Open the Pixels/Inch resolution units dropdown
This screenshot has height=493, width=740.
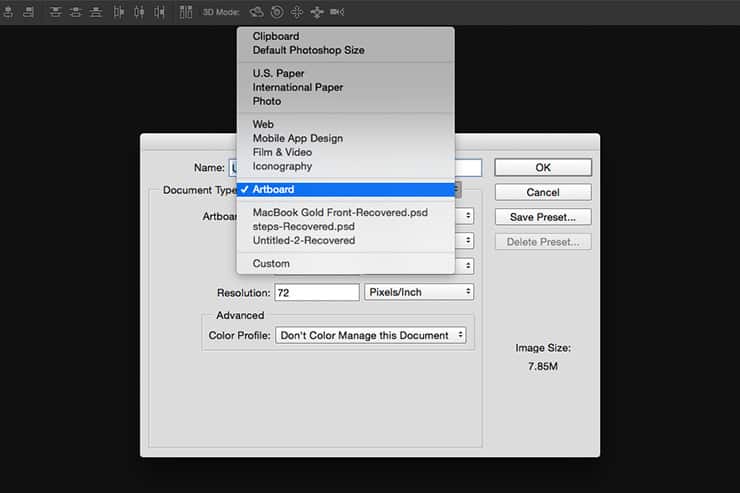(419, 292)
